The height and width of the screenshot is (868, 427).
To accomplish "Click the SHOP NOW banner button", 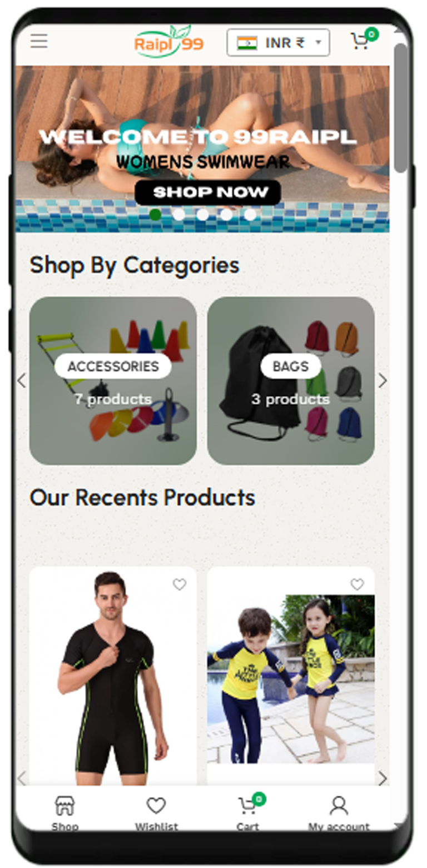I will 208,192.
